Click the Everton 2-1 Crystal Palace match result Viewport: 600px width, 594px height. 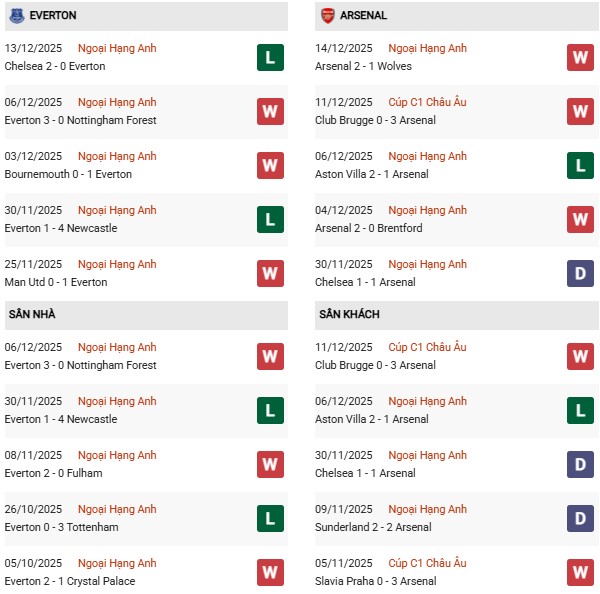point(70,581)
